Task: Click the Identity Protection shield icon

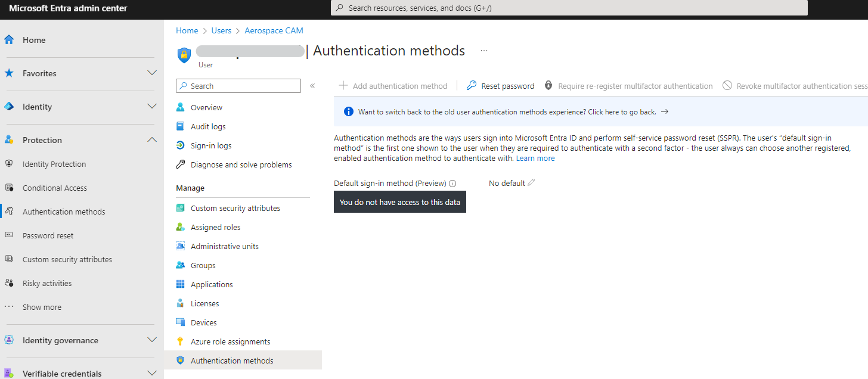Action: [x=9, y=164]
